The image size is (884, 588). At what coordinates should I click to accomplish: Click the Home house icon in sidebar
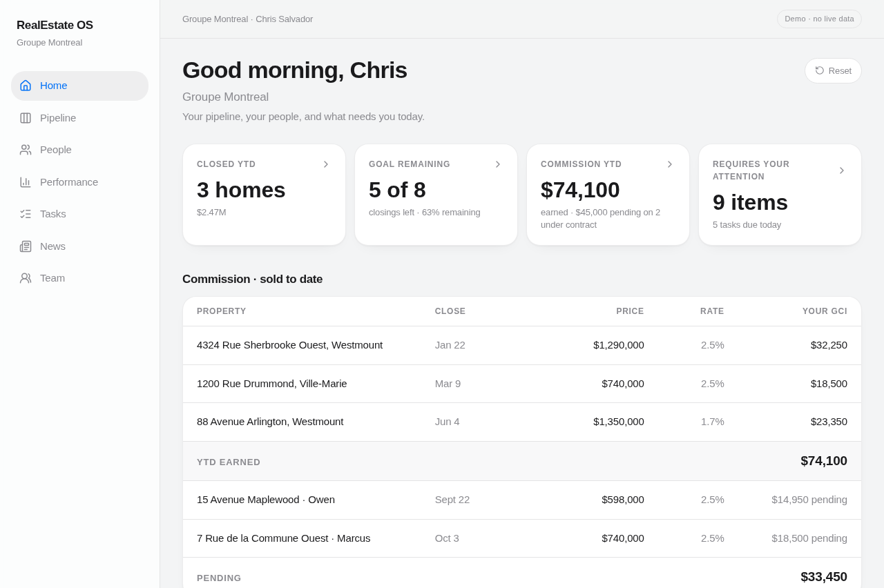(26, 86)
